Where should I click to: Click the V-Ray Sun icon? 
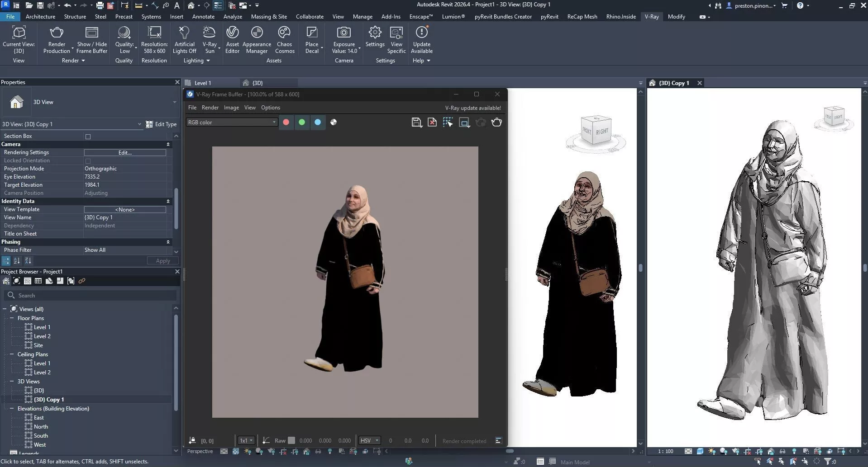tap(209, 33)
